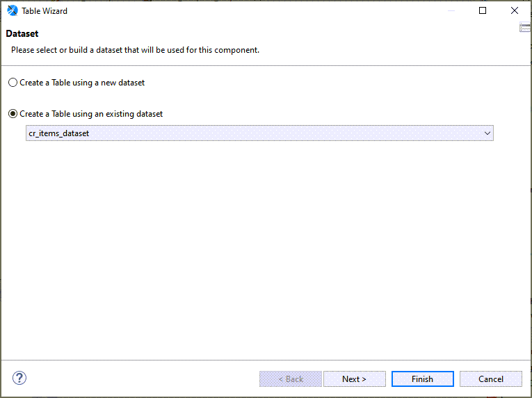532x398 pixels.
Task: Open the wizard help question mark
Action: [19, 379]
